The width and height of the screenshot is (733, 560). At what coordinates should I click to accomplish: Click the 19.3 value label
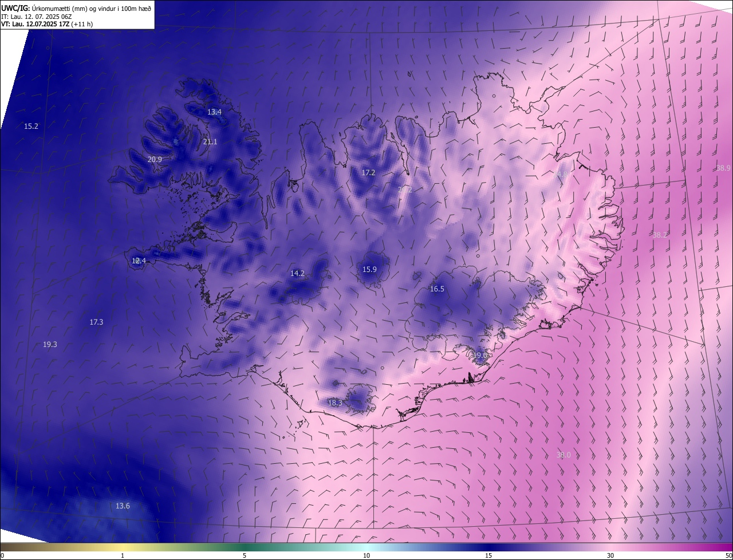[x=50, y=345]
